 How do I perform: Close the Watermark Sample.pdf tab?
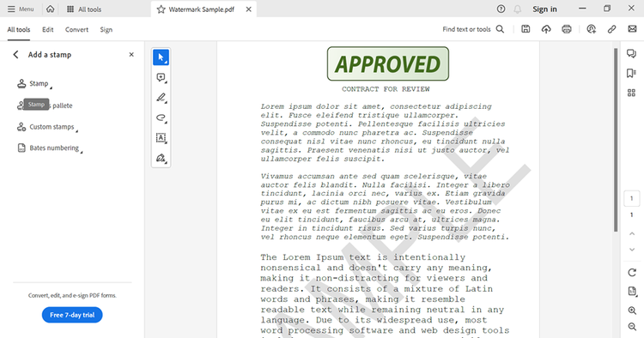click(x=248, y=9)
